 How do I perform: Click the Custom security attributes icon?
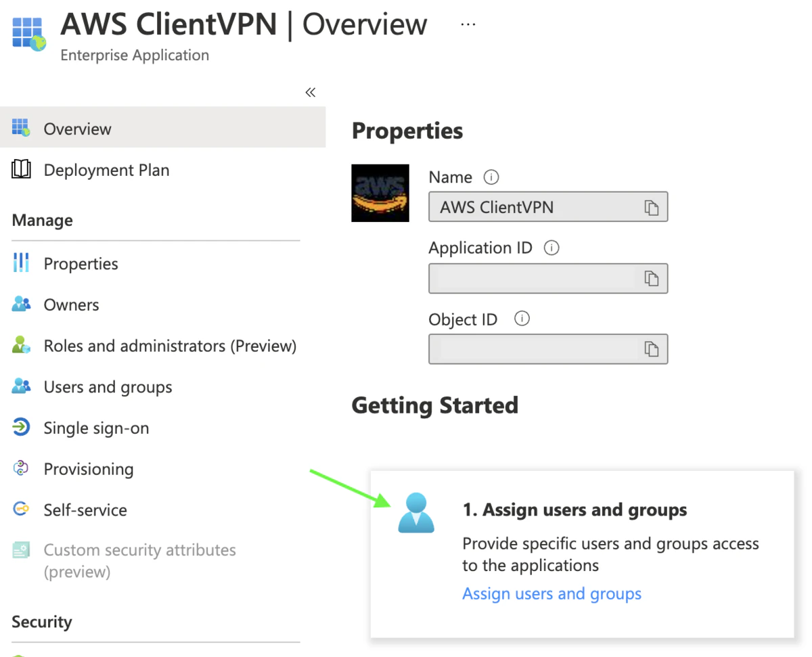pos(21,550)
